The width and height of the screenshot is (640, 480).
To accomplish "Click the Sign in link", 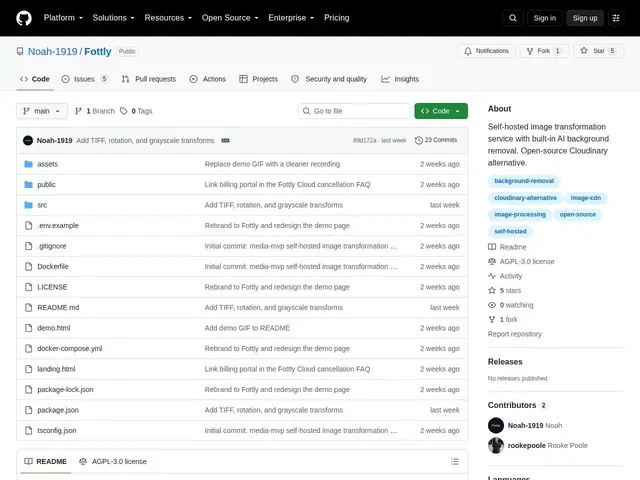I will 544,18.
